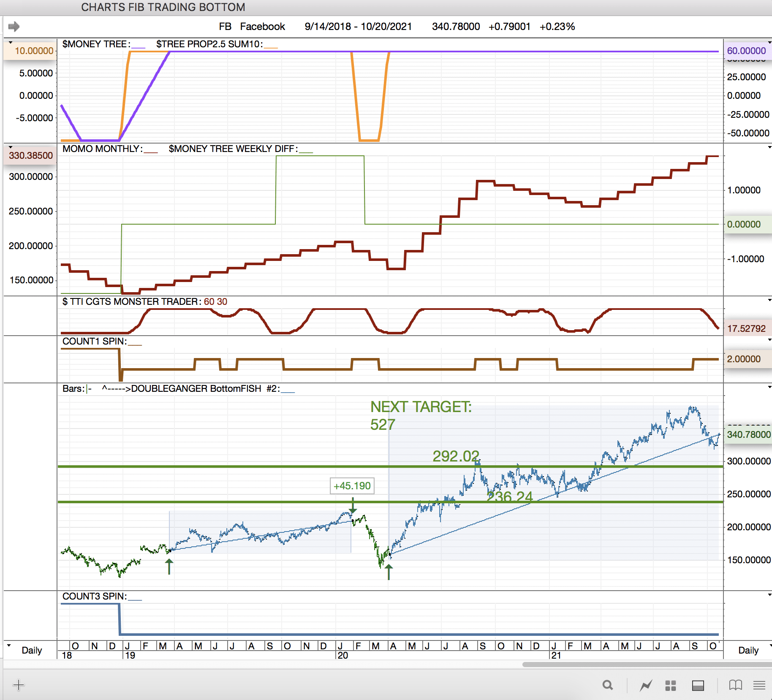Click the +0.79001 net change value
The width and height of the screenshot is (772, 700).
pyautogui.click(x=509, y=27)
